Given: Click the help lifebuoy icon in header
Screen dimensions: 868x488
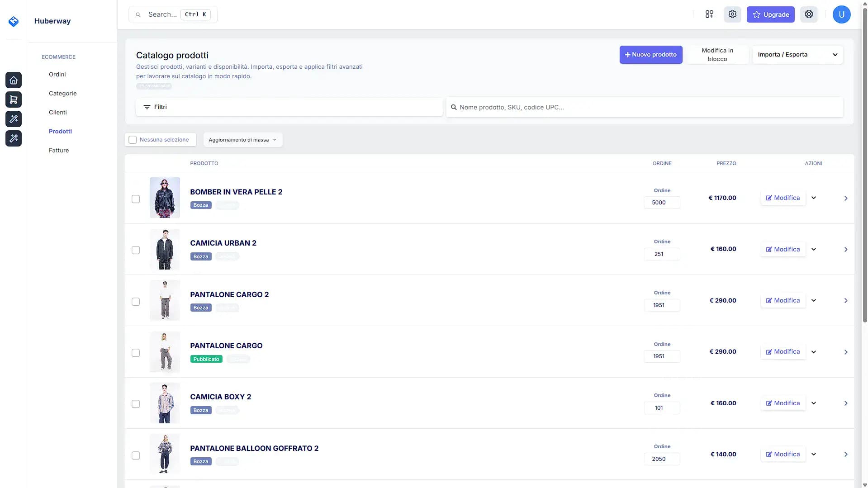Looking at the screenshot, I should coord(809,14).
